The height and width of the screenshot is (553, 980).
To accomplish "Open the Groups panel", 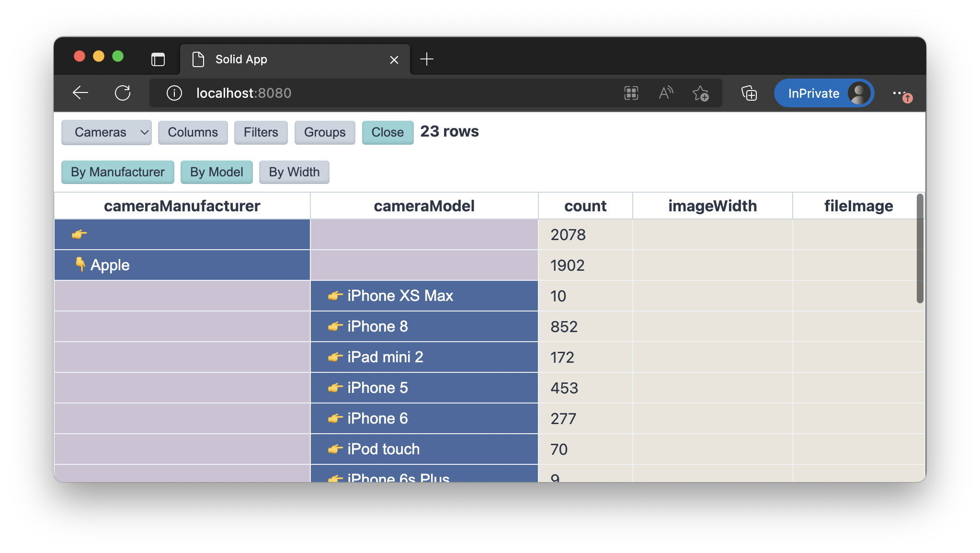I will tap(325, 132).
